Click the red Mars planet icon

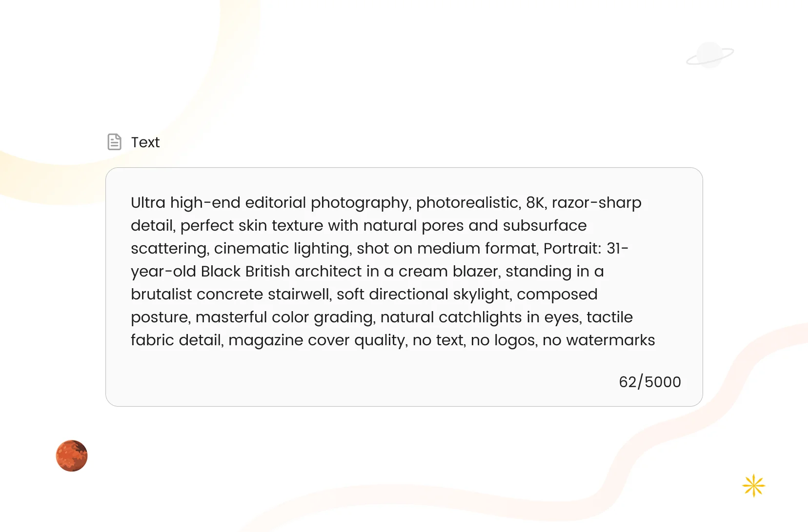click(72, 456)
